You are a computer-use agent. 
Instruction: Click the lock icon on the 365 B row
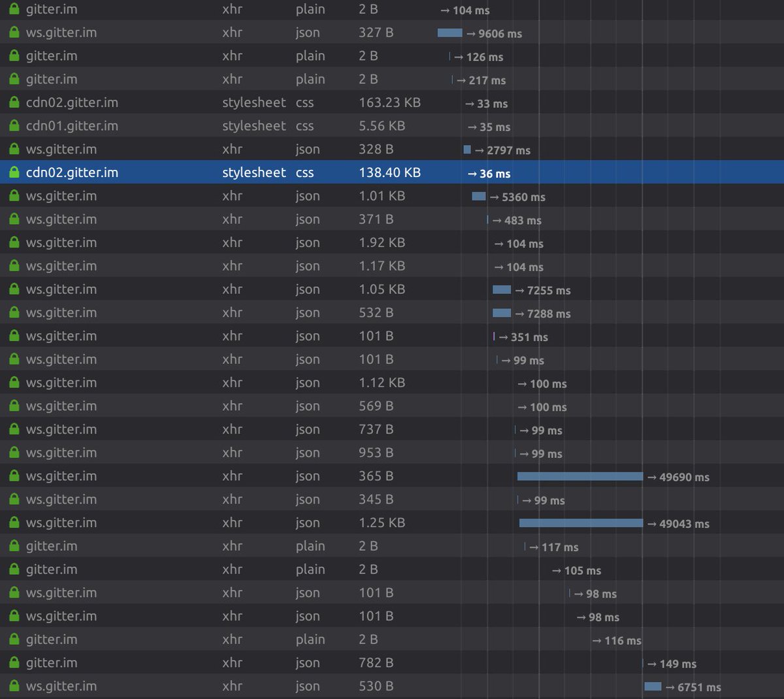(x=14, y=476)
